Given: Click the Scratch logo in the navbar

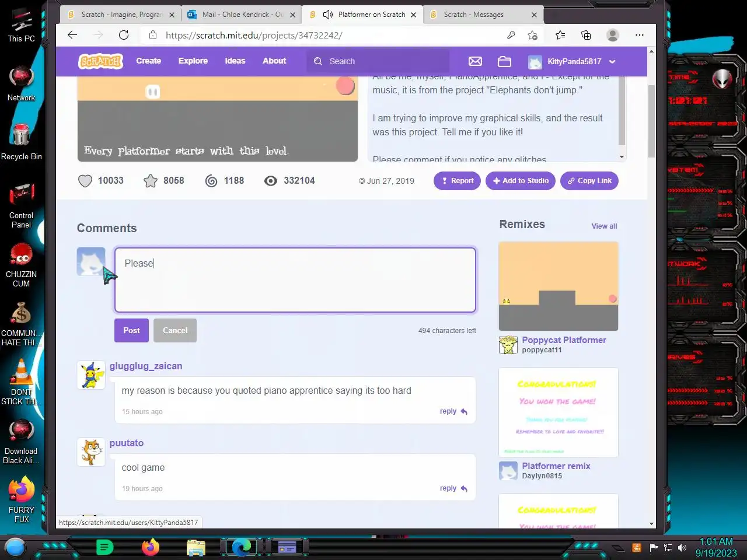Looking at the screenshot, I should 101,61.
